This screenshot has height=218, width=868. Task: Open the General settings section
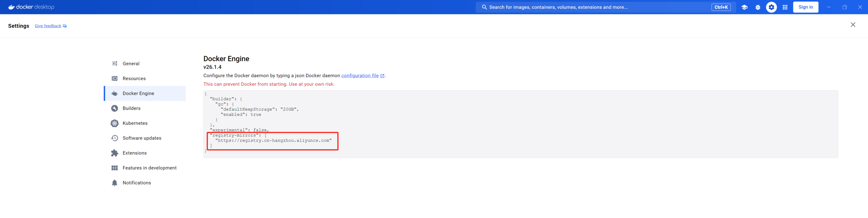click(131, 64)
